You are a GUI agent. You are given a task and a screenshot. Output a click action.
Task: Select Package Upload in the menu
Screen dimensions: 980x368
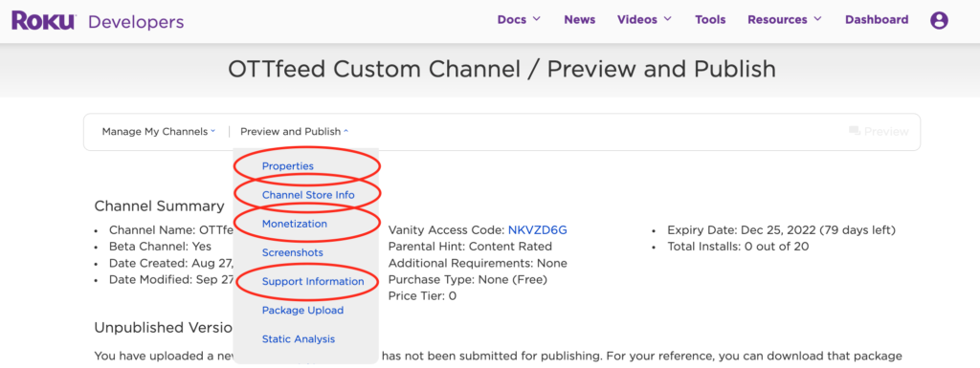302,310
